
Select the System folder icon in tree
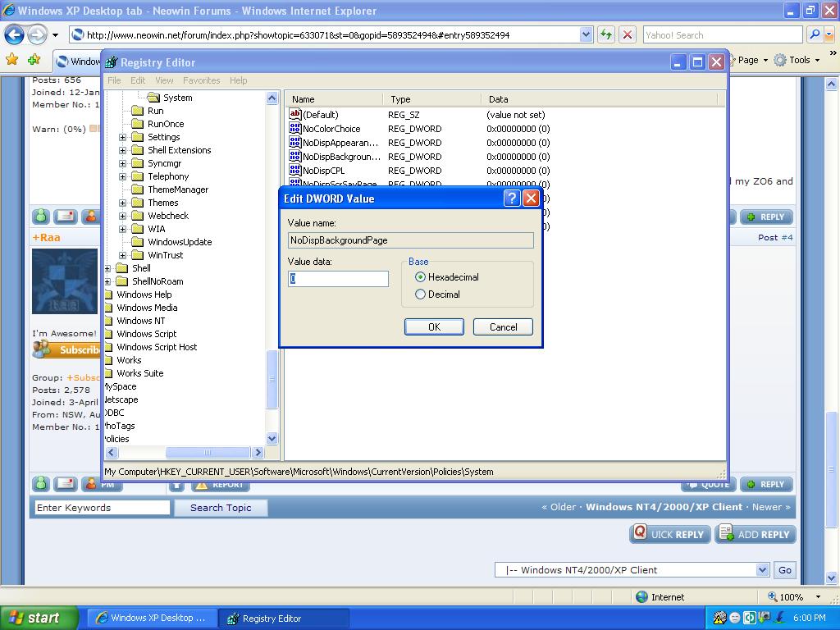click(153, 98)
